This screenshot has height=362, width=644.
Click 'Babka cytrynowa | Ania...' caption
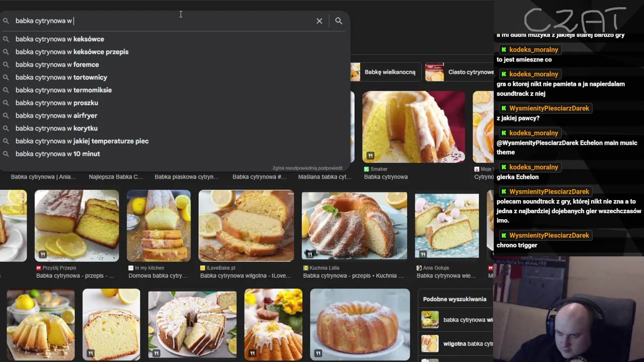pos(43,177)
